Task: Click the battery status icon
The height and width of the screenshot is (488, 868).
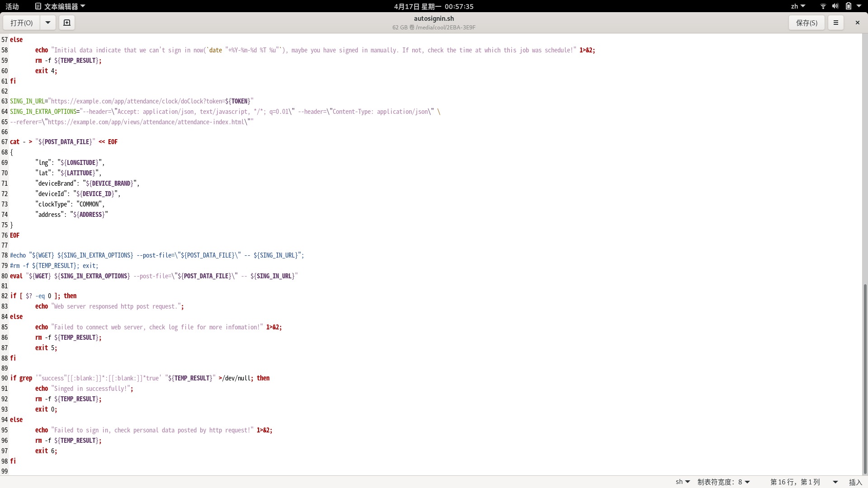Action: pyautogui.click(x=849, y=6)
